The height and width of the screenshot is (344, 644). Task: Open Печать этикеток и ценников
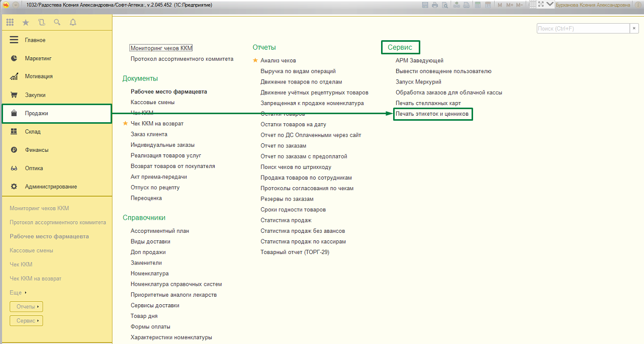(432, 114)
